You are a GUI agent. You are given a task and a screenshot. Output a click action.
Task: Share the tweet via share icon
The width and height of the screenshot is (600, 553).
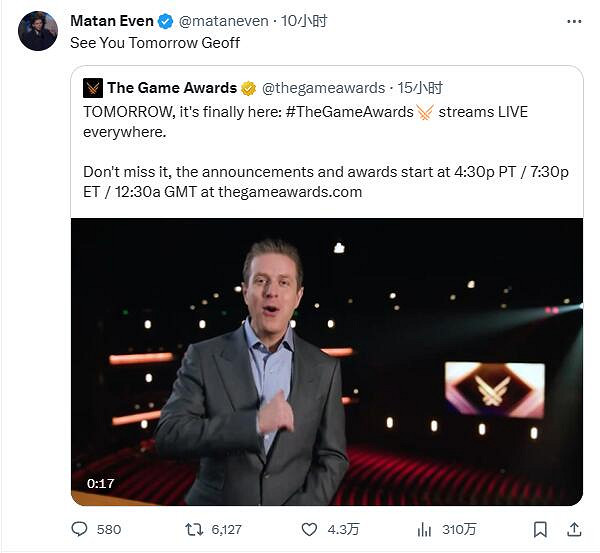pyautogui.click(x=574, y=529)
